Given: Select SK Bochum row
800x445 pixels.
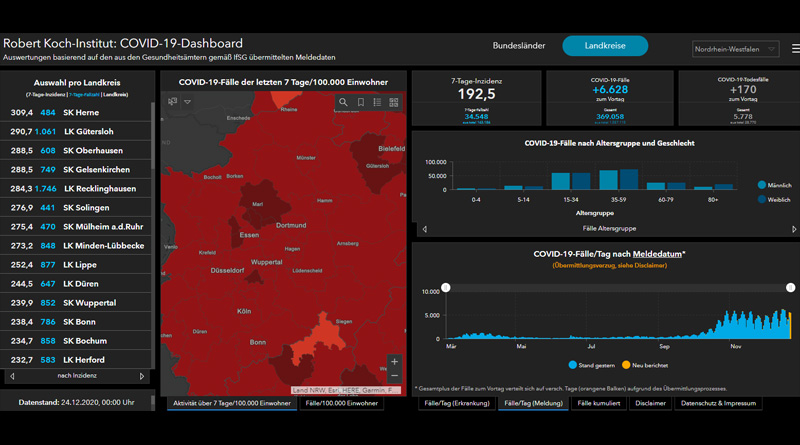Looking at the screenshot, I should coord(76,341).
